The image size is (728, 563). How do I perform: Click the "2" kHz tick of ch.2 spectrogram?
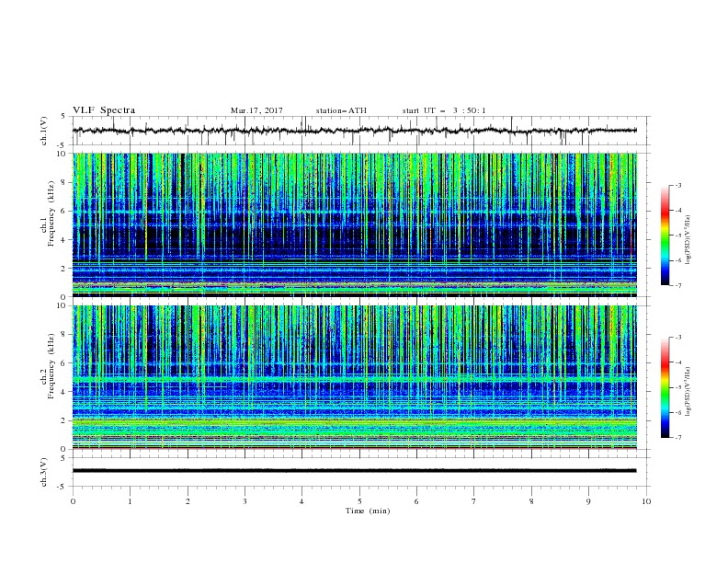[63, 420]
